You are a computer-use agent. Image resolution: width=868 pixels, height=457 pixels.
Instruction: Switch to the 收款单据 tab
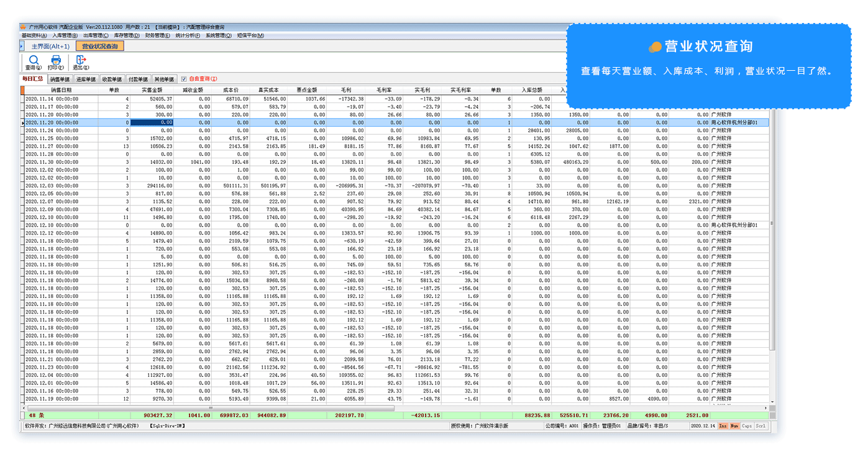click(112, 79)
